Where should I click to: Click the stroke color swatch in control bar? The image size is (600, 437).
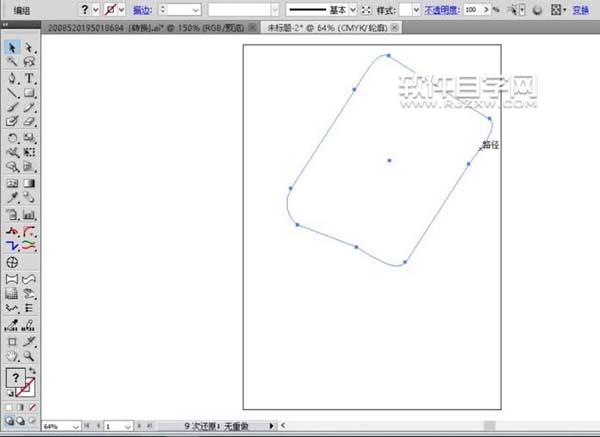point(110,10)
